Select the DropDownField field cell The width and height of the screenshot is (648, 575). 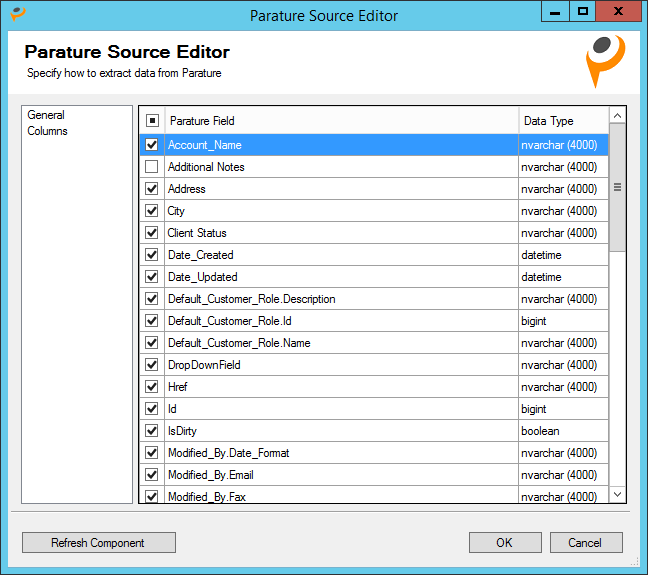point(341,365)
